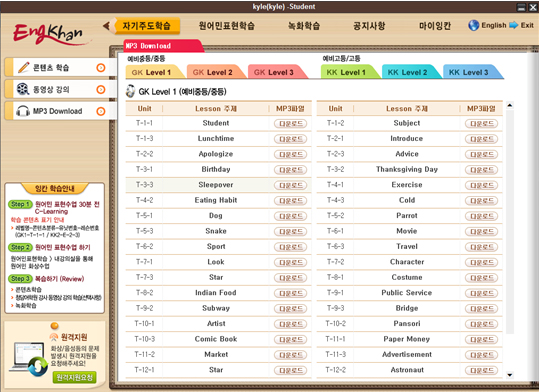The image size is (540, 392).
Task: Download MP3 for Subject lesson
Action: tap(481, 124)
